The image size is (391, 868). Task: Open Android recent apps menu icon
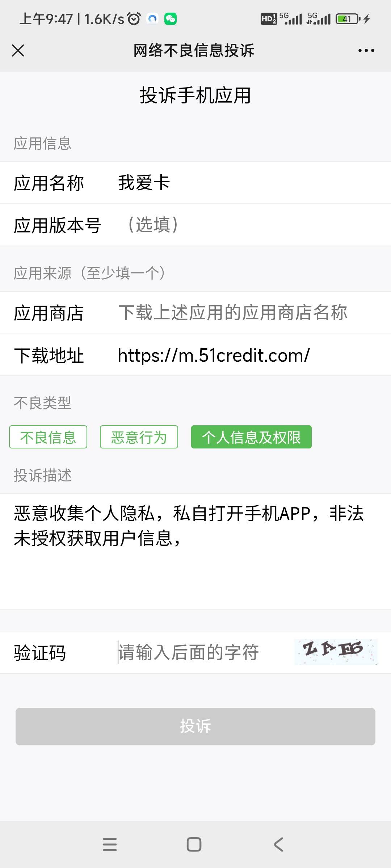(110, 844)
